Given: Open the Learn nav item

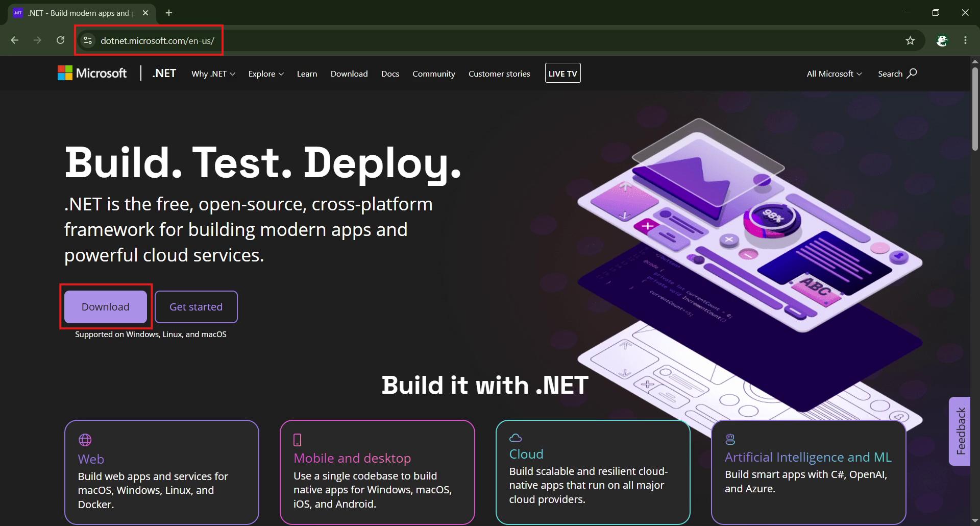Looking at the screenshot, I should click(x=307, y=74).
